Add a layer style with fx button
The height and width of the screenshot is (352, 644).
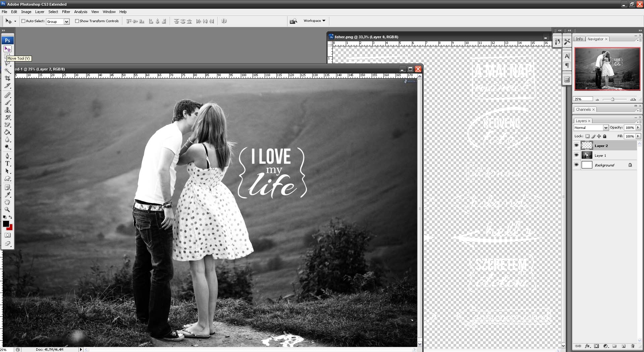click(587, 346)
